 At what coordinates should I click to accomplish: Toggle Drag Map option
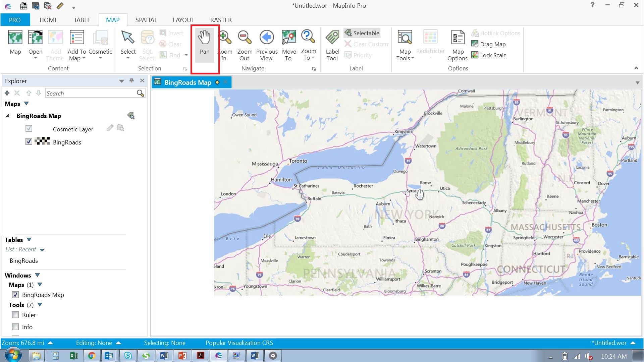(488, 44)
